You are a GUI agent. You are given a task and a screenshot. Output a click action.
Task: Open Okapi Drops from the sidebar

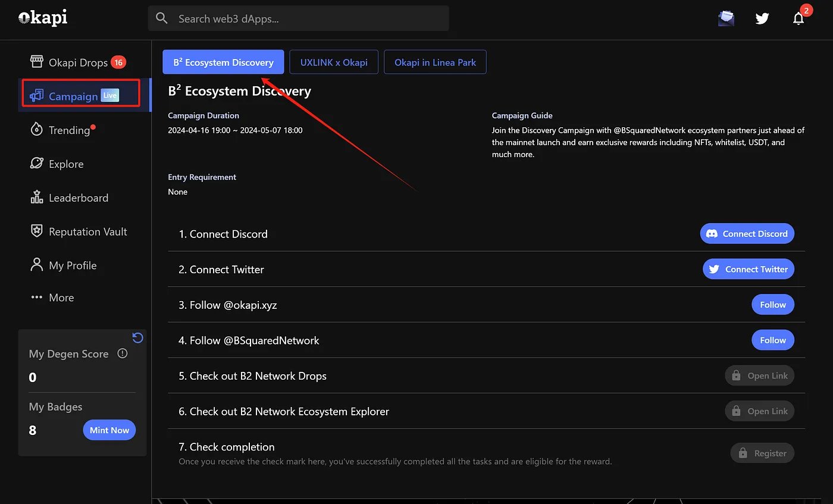[77, 62]
